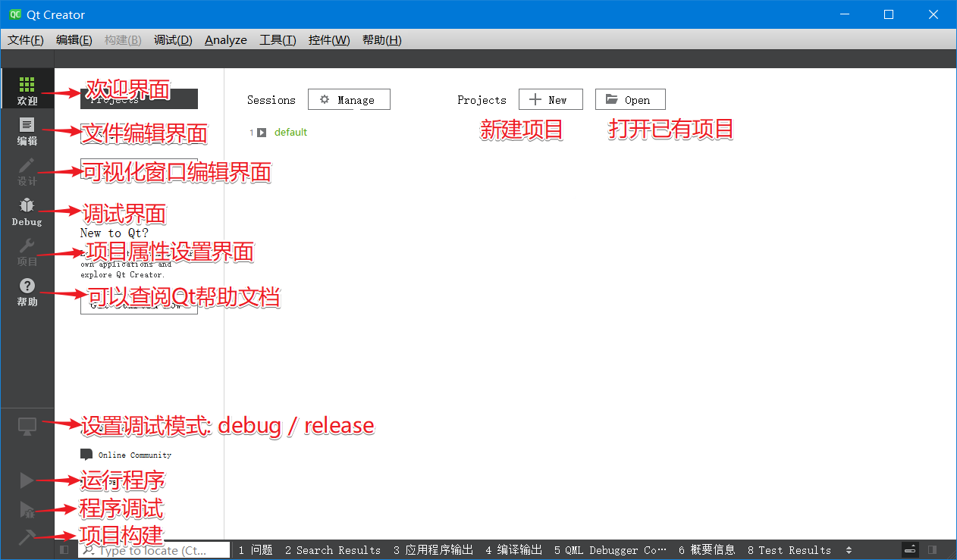This screenshot has height=560, width=957.
Task: Show the 4 编译输出 pane
Action: [513, 550]
